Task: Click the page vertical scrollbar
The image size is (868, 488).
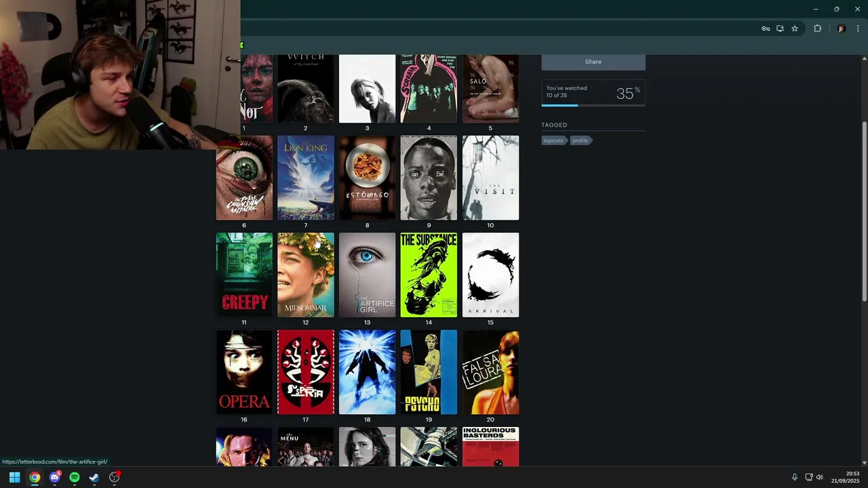Action: (x=864, y=211)
